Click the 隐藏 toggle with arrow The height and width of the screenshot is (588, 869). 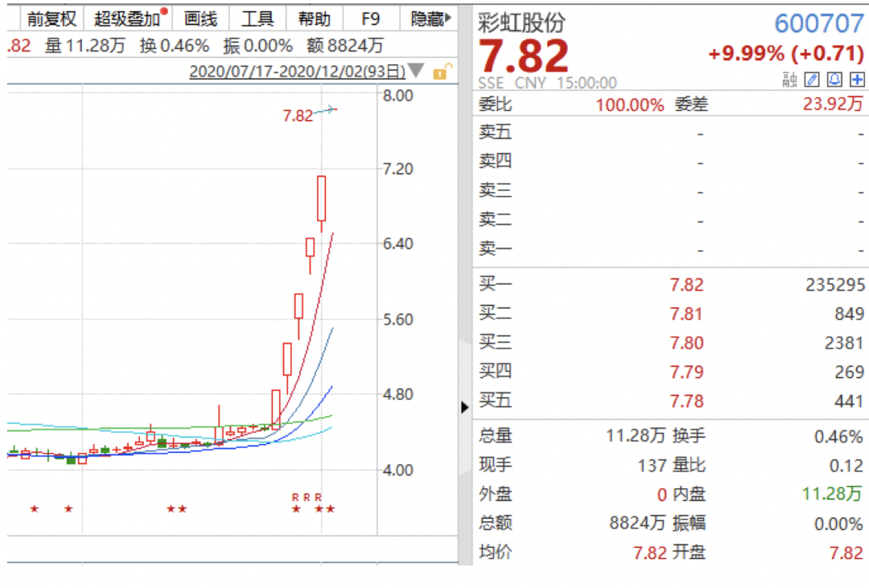(x=430, y=19)
